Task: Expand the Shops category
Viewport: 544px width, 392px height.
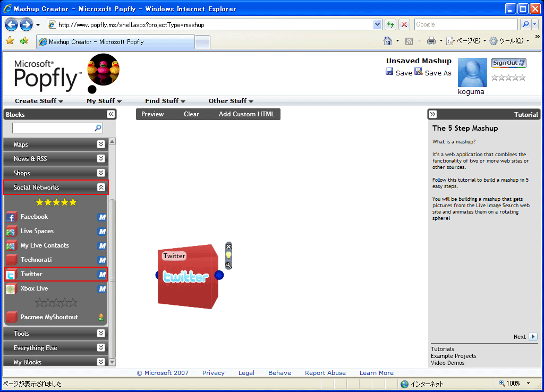Action: click(101, 173)
